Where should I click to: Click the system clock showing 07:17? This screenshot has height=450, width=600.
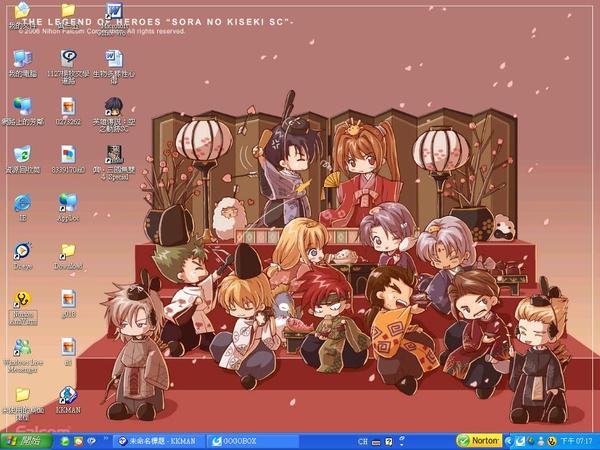tap(576, 442)
